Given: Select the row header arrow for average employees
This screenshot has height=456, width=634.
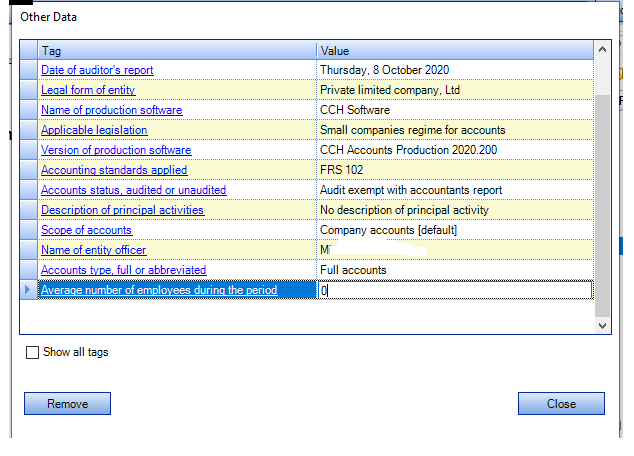Looking at the screenshot, I should (x=28, y=290).
